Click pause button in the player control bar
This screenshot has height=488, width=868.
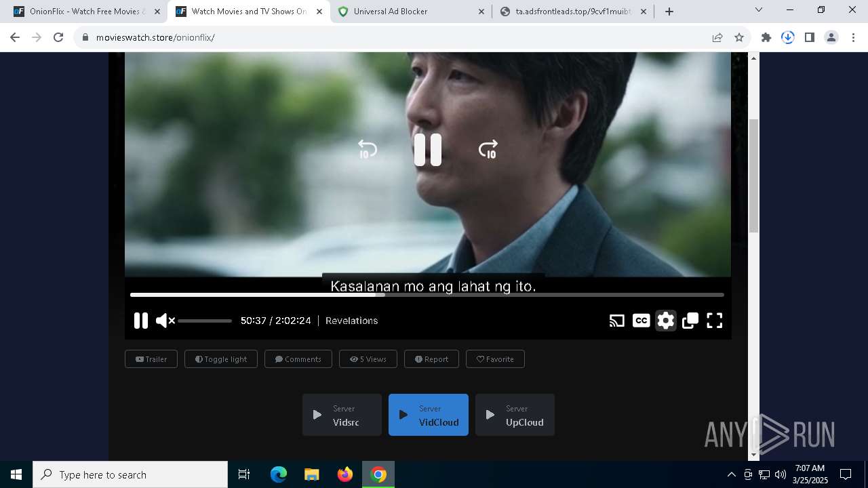point(141,321)
